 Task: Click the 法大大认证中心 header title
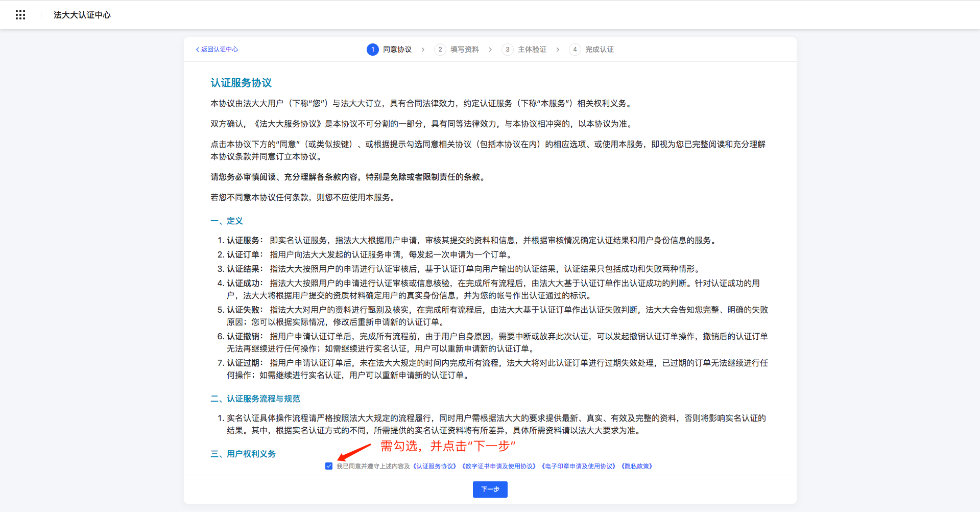pyautogui.click(x=82, y=15)
